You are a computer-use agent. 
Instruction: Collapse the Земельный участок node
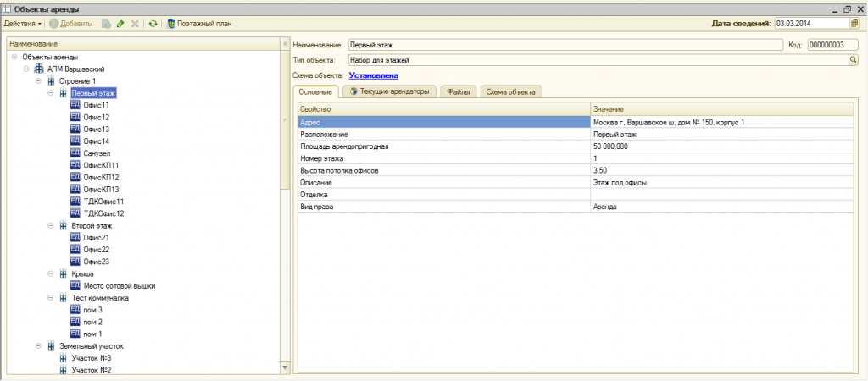pos(39,346)
